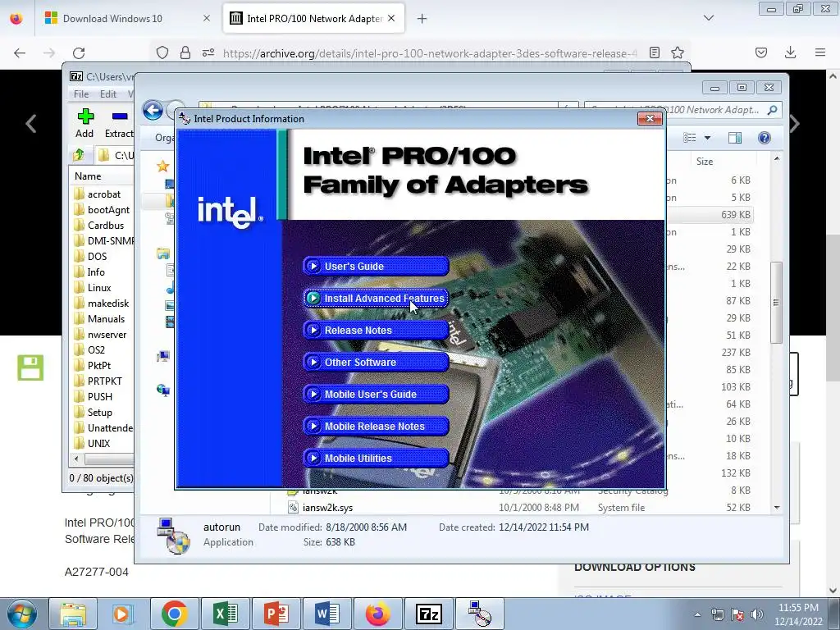The width and height of the screenshot is (840, 630).
Task: Open Windows Start button
Action: pos(21,614)
